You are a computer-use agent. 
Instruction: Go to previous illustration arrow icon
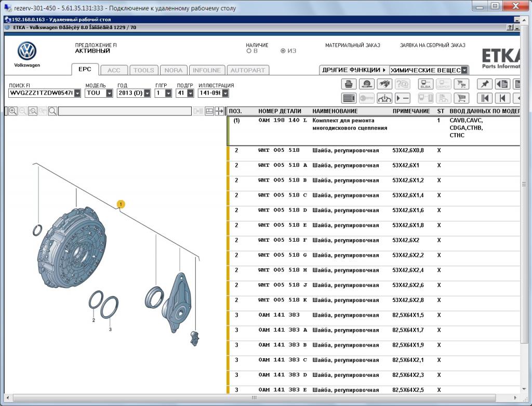502,98
